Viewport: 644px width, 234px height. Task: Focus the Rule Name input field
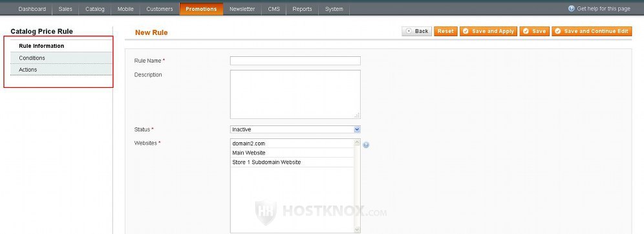[x=295, y=61]
